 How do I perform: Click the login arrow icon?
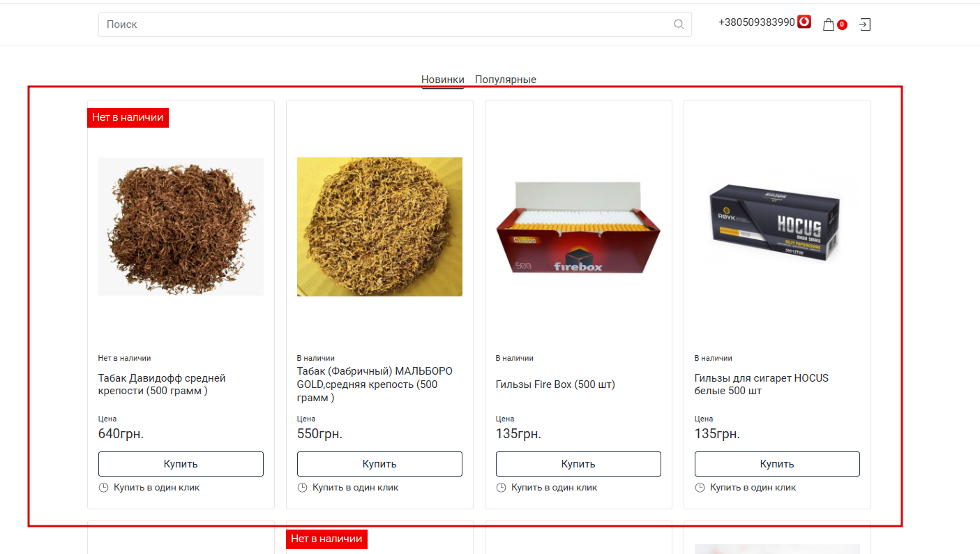pos(865,24)
